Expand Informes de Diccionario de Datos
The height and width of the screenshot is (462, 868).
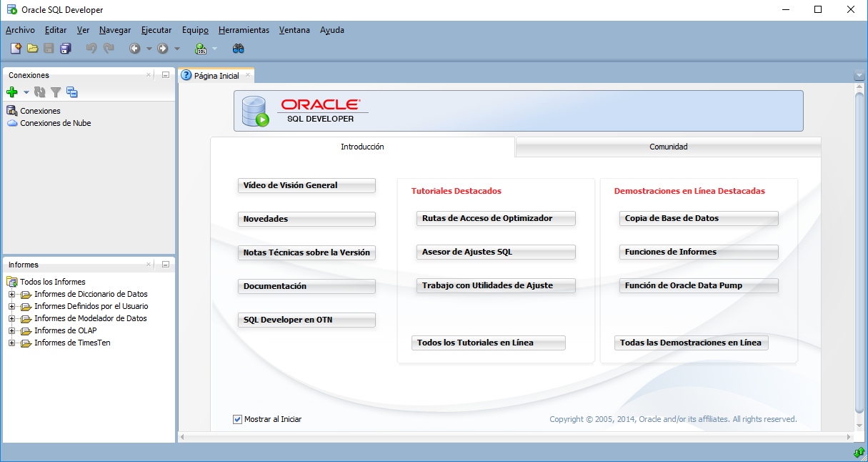(x=10, y=294)
